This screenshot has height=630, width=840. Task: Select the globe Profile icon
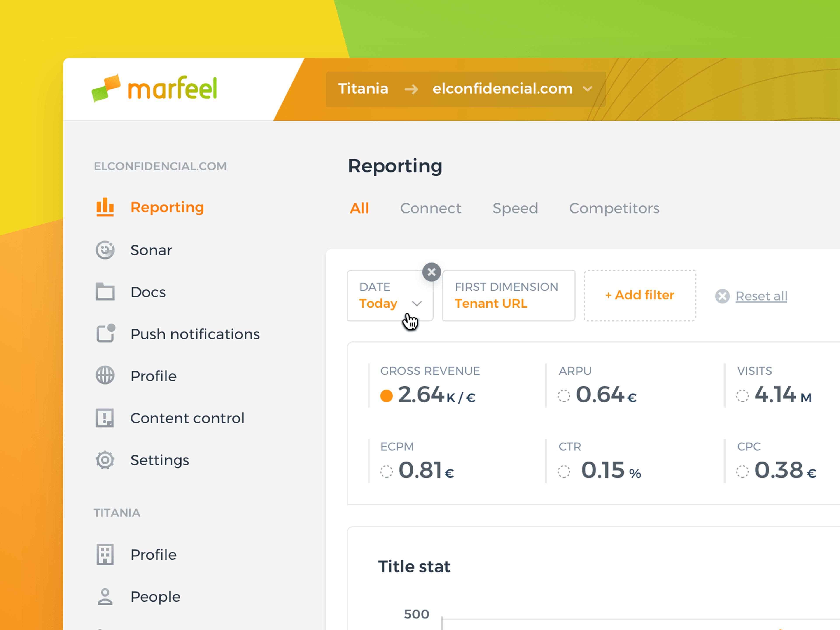click(x=105, y=376)
